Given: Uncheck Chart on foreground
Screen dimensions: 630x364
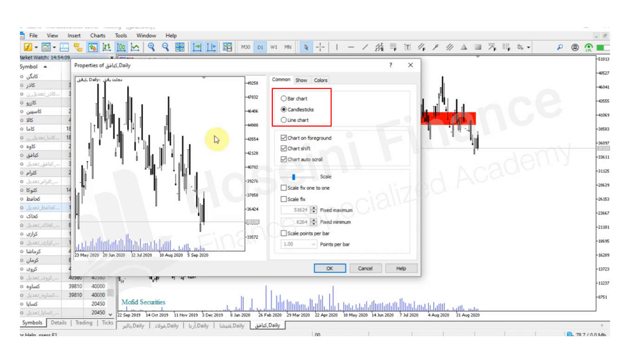Looking at the screenshot, I should point(284,138).
